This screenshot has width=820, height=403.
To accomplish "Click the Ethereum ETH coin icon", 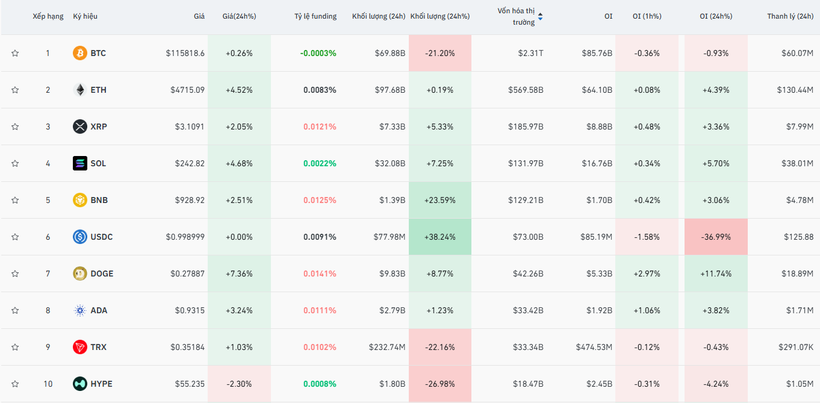I will click(80, 90).
